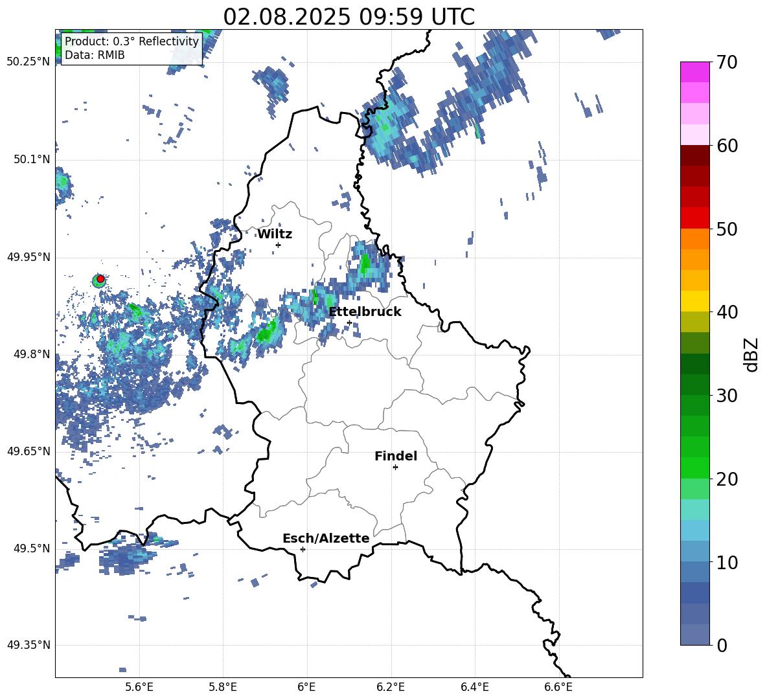Viewport: 767px width, 700px height.
Task: Click the dBZ colorbar axis label
Action: 752,355
